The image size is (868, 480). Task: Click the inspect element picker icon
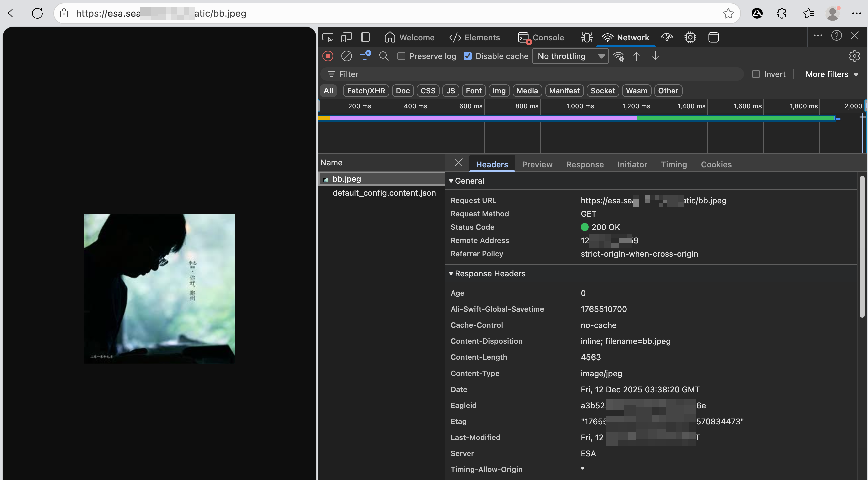[328, 37]
